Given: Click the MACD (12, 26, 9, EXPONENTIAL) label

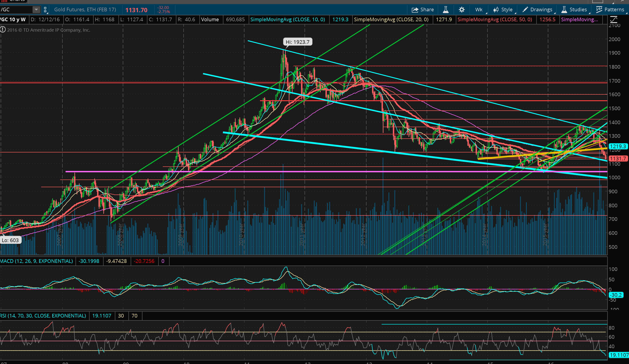Looking at the screenshot, I should pyautogui.click(x=36, y=261).
